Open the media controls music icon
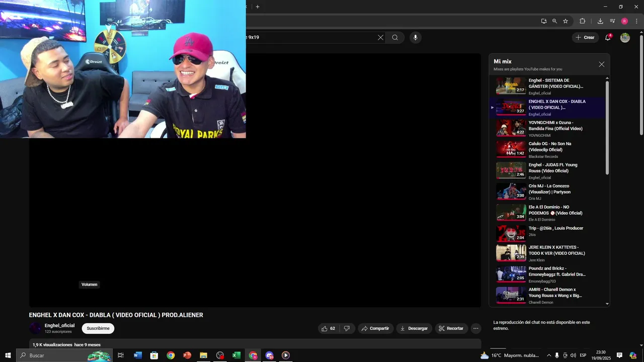The height and width of the screenshot is (362, 644). pyautogui.click(x=612, y=21)
